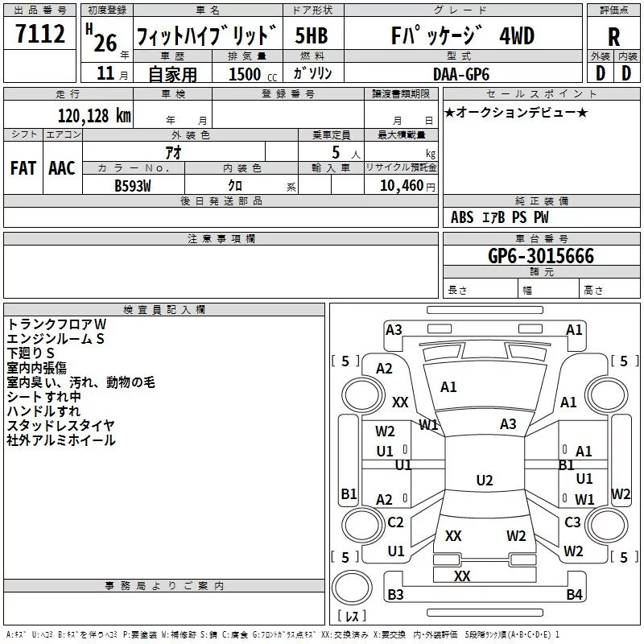Select the note 室内臭い、汚れ、動物の毛
This screenshot has height=644, width=644.
pos(81,382)
